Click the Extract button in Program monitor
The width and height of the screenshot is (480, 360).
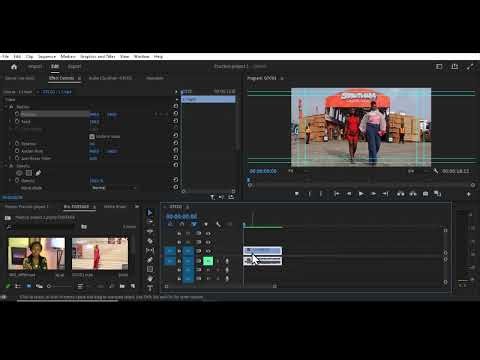coord(413,194)
